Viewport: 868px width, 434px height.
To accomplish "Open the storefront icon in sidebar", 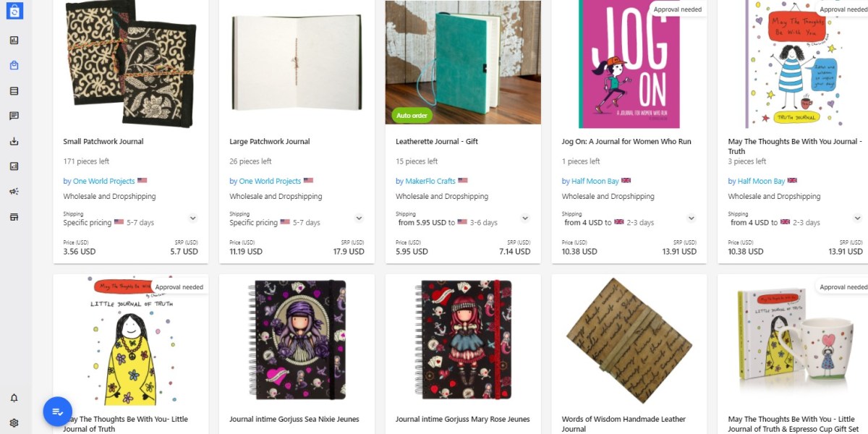I will coord(14,217).
